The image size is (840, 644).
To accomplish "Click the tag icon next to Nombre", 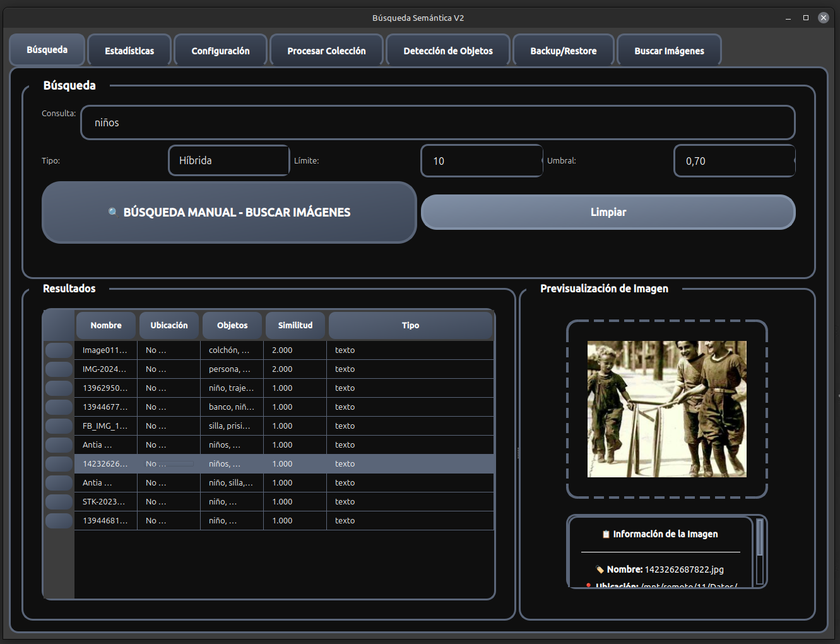I will pyautogui.click(x=600, y=569).
